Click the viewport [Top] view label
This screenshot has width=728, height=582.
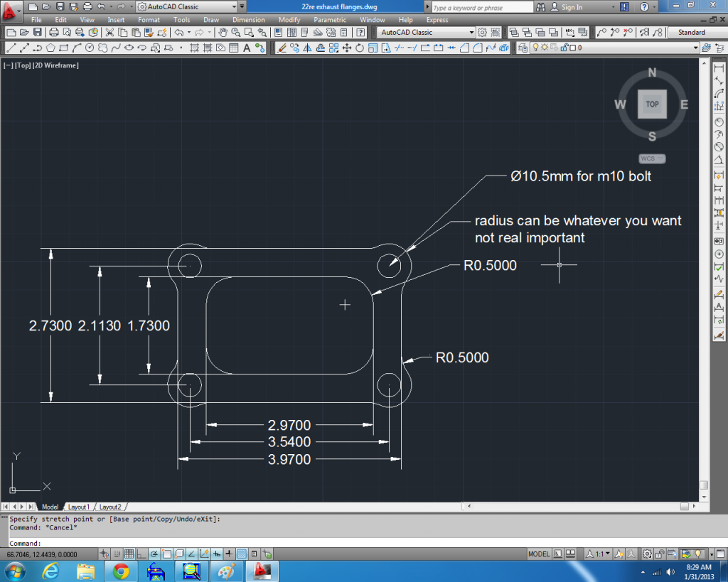pyautogui.click(x=23, y=65)
